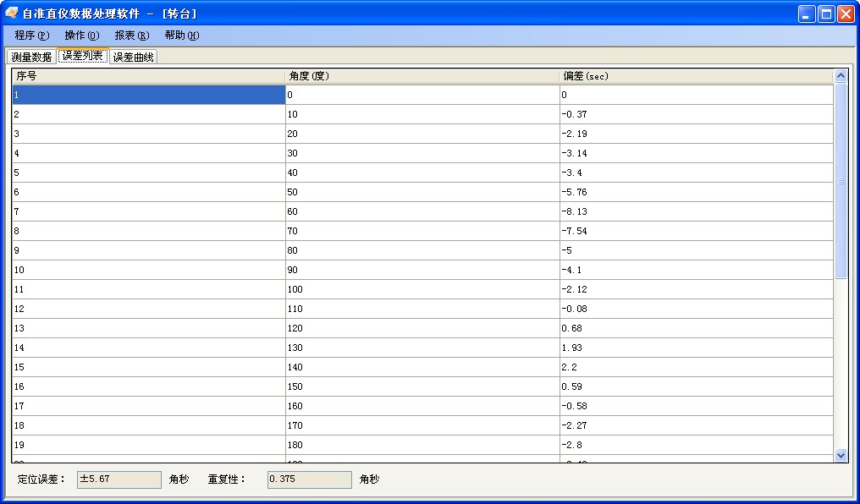860x504 pixels.
Task: Click the vertical scrollbar thumb
Action: point(841,181)
